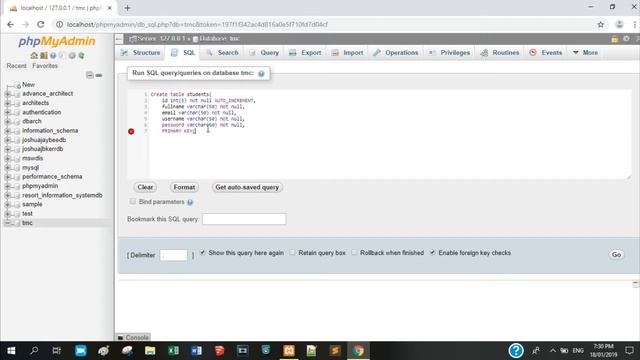Open help icon next to Bind parameters

tap(190, 202)
